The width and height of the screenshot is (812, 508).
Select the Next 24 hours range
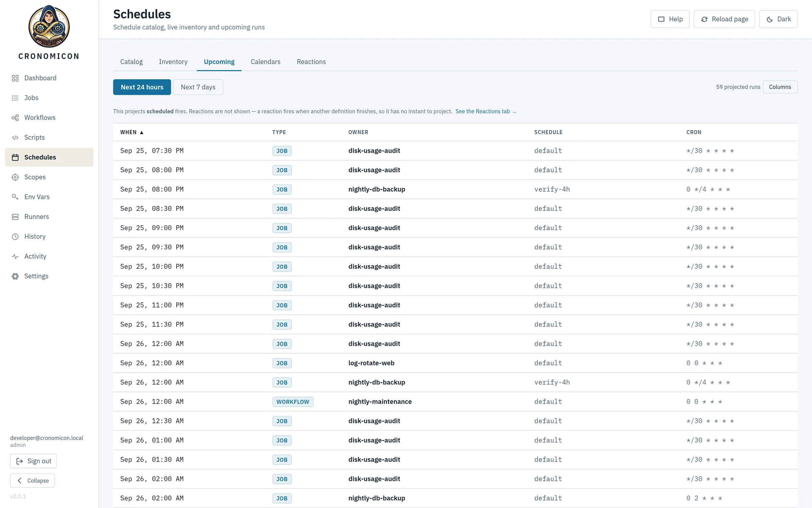pyautogui.click(x=142, y=87)
